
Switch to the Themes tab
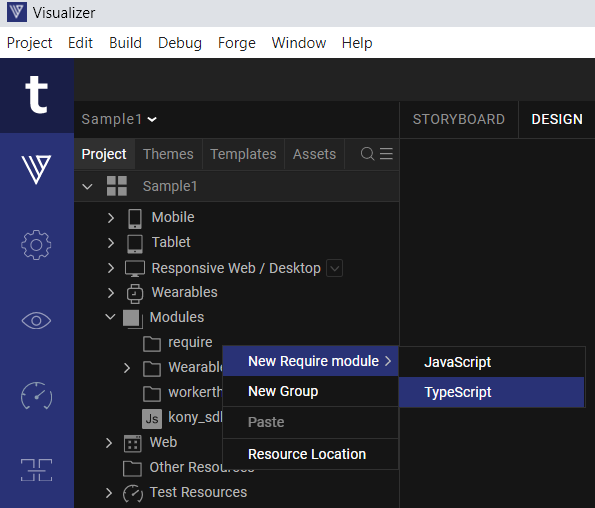[x=168, y=154]
